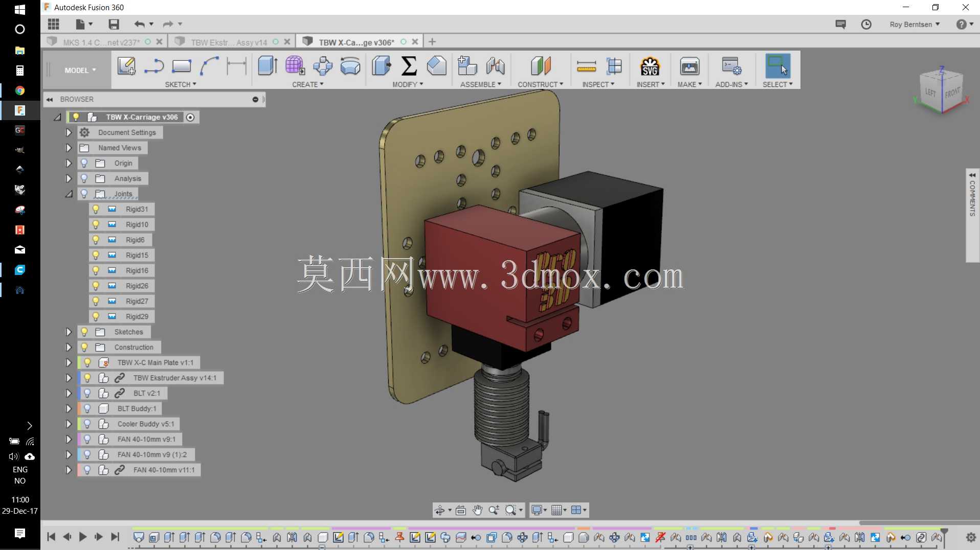Expand the Document Settings node
The width and height of the screenshot is (980, 550).
(68, 132)
